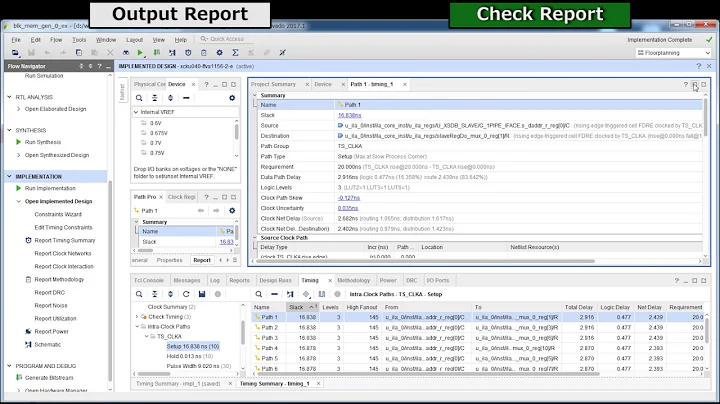The image size is (720, 404).
Task: Click the Flow Navigator collapse-all icon
Action: coord(81,66)
